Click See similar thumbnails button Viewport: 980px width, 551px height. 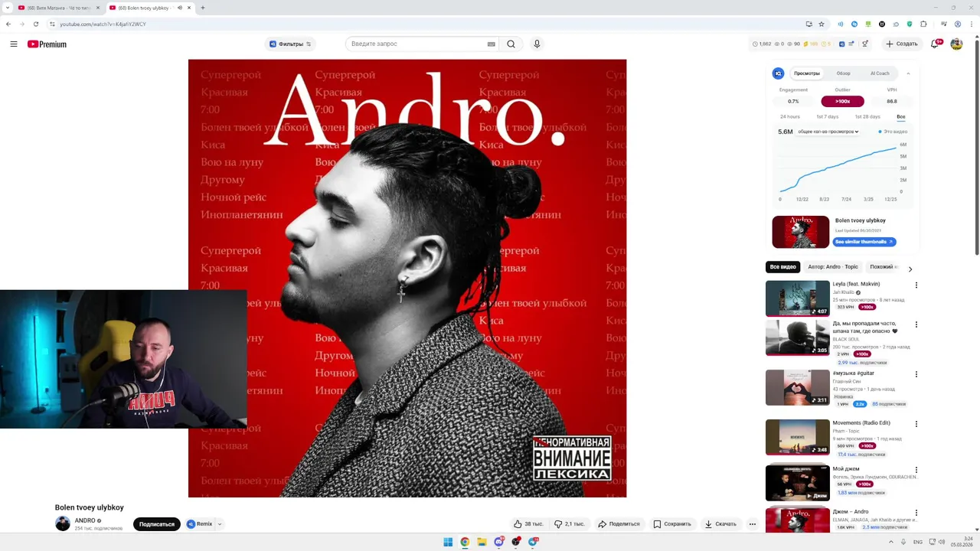pos(864,242)
